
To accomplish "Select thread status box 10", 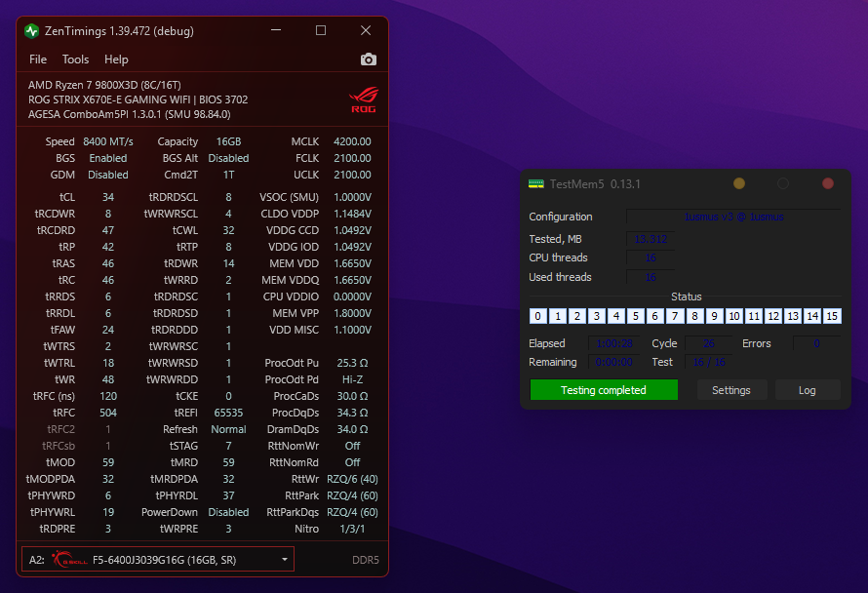I will click(x=734, y=316).
